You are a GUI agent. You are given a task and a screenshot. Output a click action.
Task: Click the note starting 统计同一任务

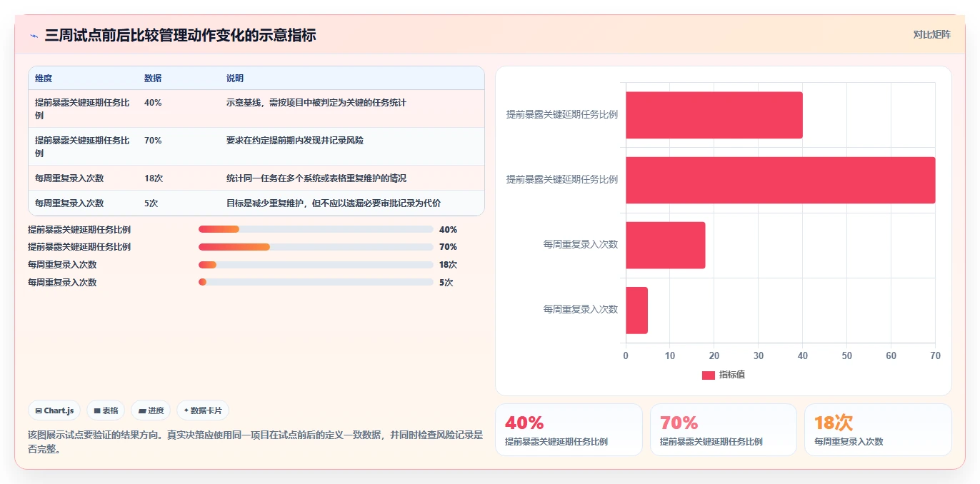click(316, 178)
